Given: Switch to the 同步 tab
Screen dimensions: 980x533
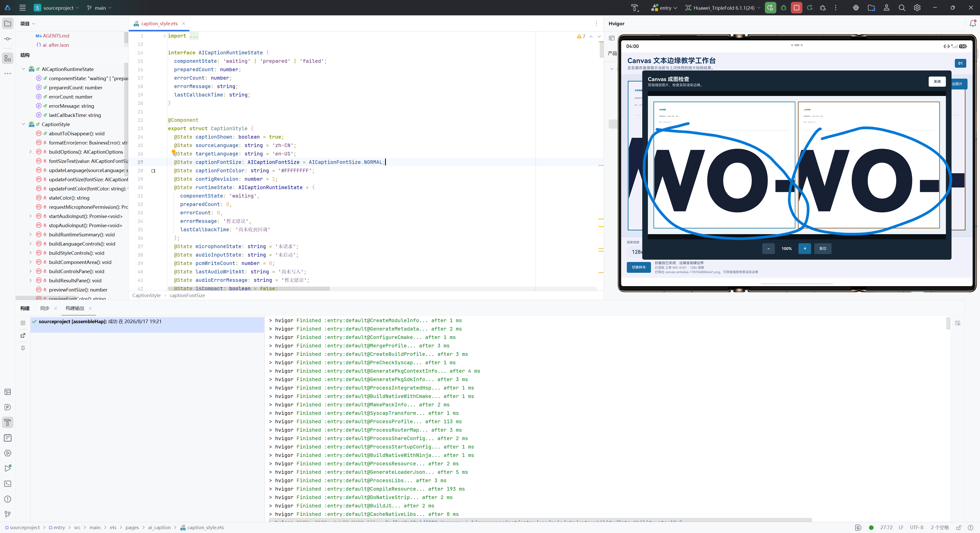Looking at the screenshot, I should 45,308.
